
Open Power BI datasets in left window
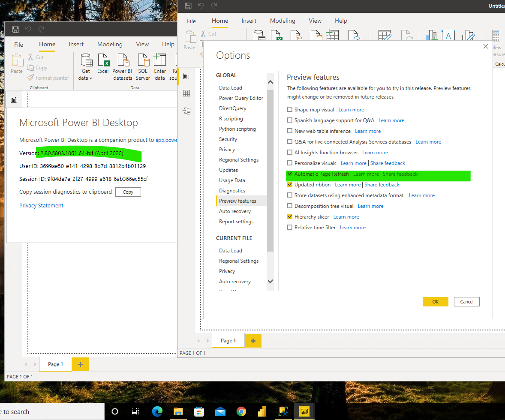[122, 67]
